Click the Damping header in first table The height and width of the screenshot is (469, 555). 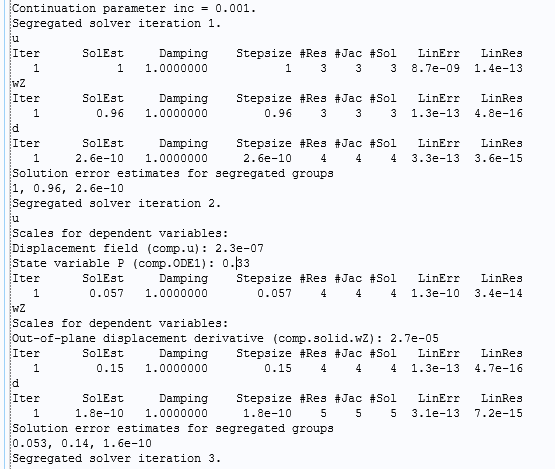point(183,53)
